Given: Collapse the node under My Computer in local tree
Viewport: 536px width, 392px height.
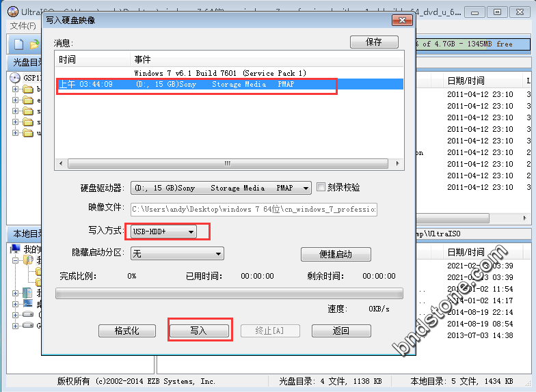Looking at the screenshot, I should [x=15, y=261].
